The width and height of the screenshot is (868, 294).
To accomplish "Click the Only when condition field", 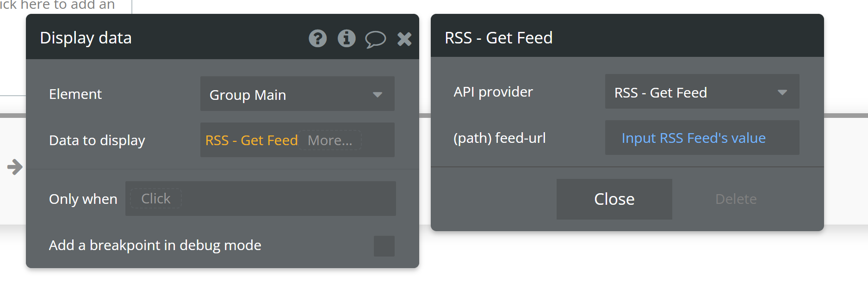I will [x=260, y=198].
